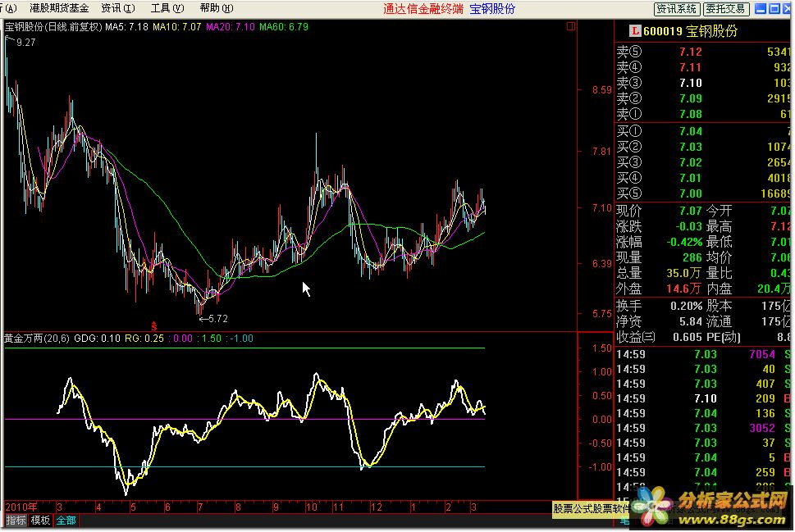
Task: Click the 1.50 indicator axis label
Action: [602, 348]
